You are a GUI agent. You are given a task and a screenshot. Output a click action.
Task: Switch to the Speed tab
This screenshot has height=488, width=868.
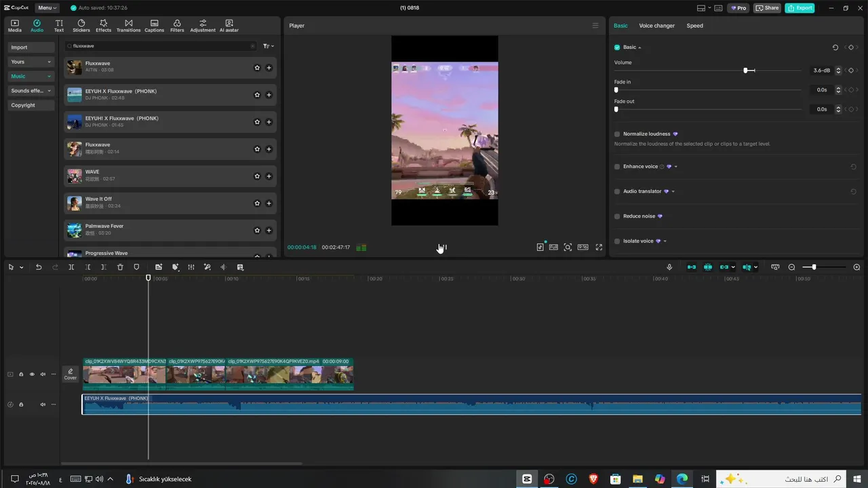coord(694,26)
